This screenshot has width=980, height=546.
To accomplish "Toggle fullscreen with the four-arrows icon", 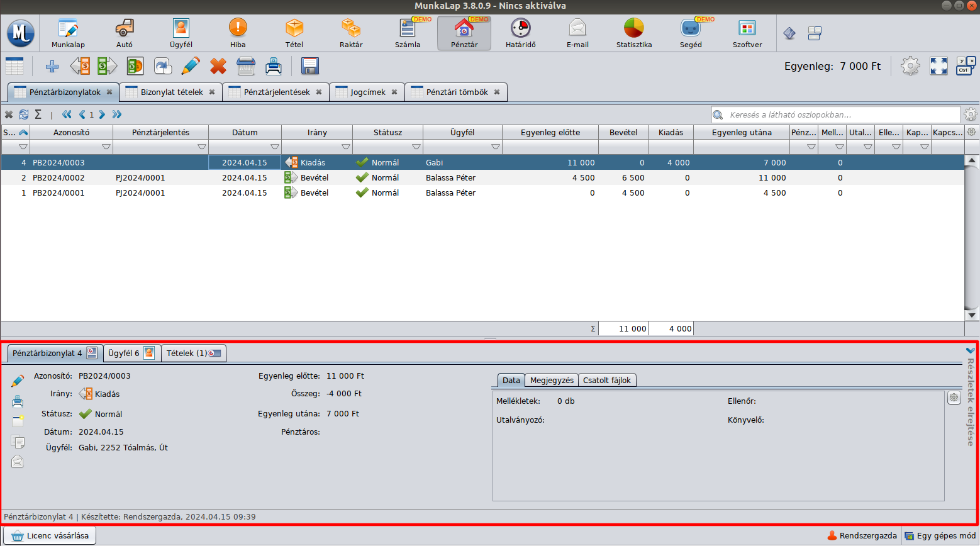I will coord(938,66).
